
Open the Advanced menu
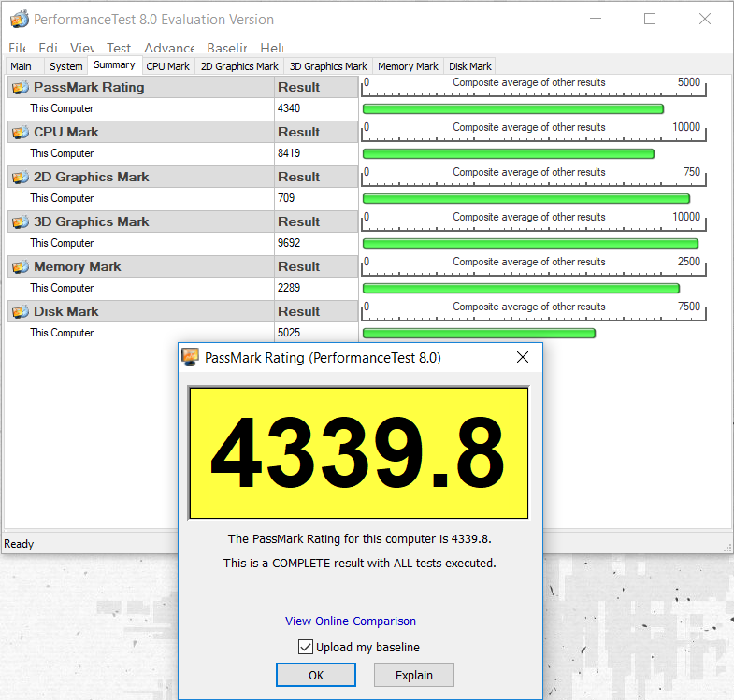[169, 48]
